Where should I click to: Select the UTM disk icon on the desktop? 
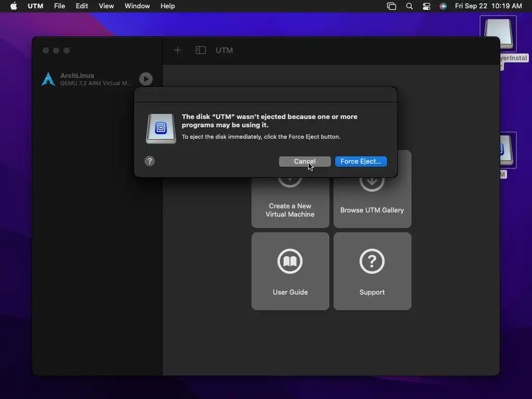point(508,150)
